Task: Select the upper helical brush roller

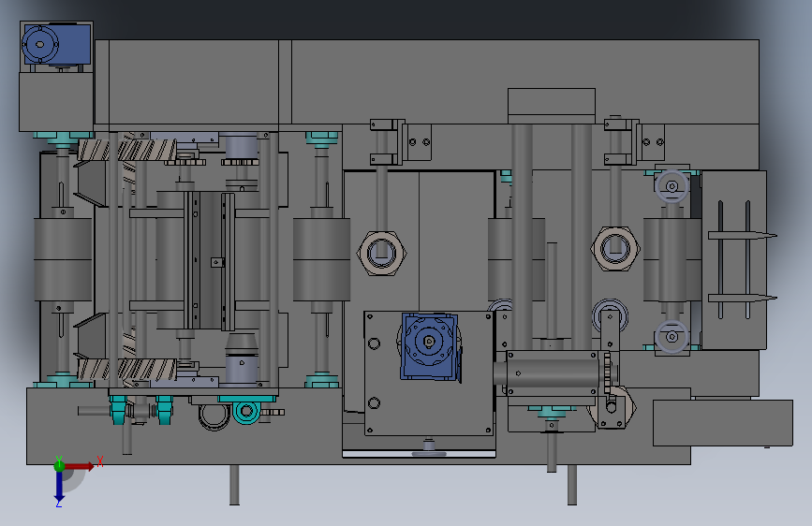Action: [127, 150]
